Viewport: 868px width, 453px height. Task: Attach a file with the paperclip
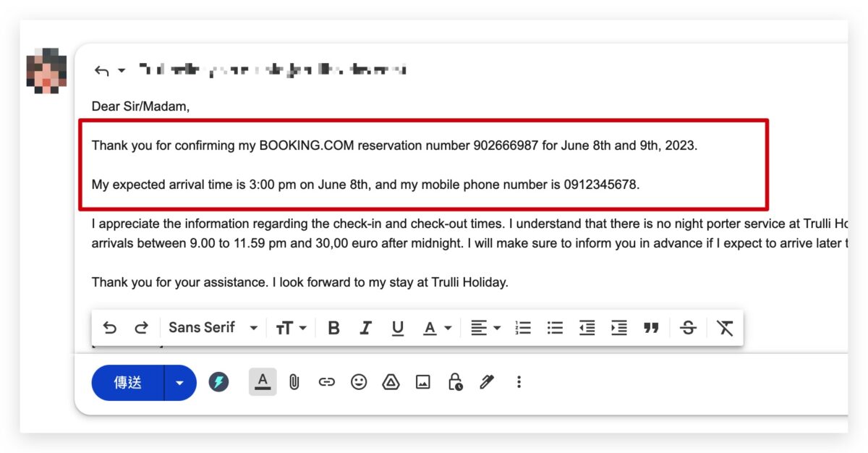(x=294, y=382)
